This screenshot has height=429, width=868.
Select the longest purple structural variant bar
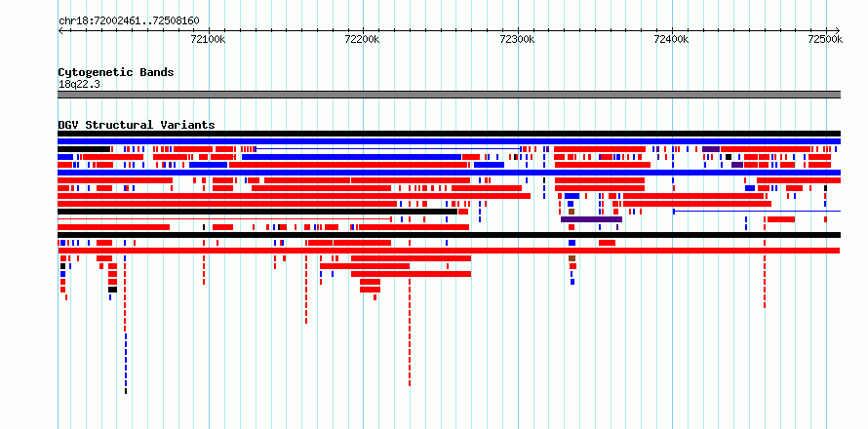click(591, 219)
